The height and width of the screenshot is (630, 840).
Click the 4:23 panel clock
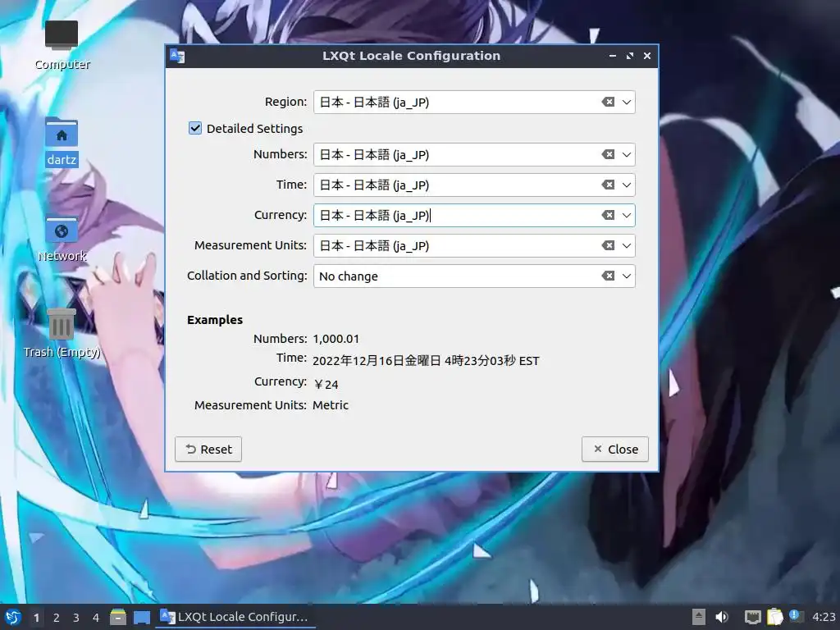point(824,617)
